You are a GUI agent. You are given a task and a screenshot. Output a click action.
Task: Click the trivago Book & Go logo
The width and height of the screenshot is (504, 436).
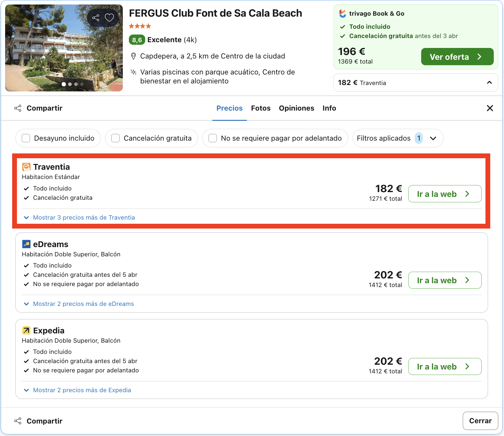343,13
